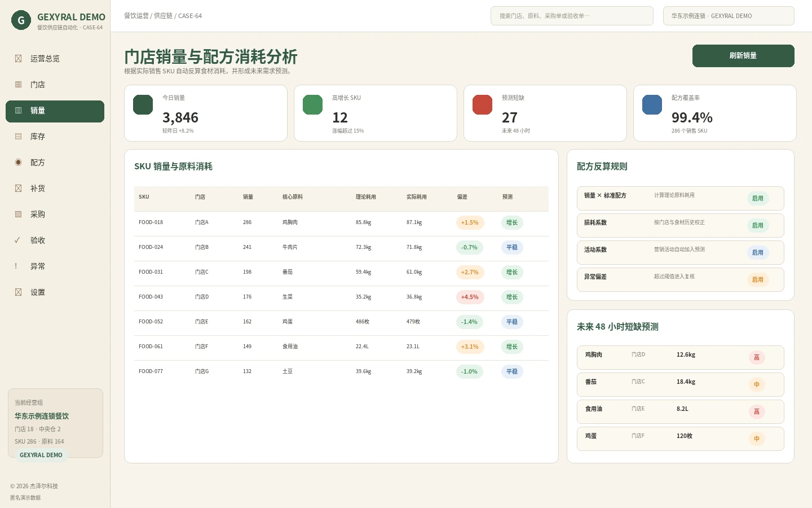The image size is (812, 508).
Task: Click the 高增长 SKU green card icon
Action: 313,105
